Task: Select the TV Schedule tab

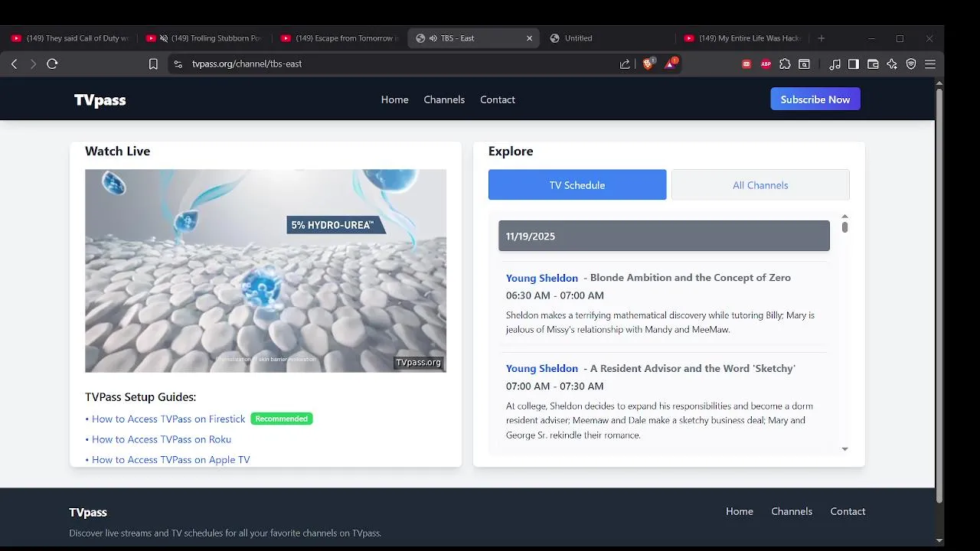Action: (x=577, y=185)
